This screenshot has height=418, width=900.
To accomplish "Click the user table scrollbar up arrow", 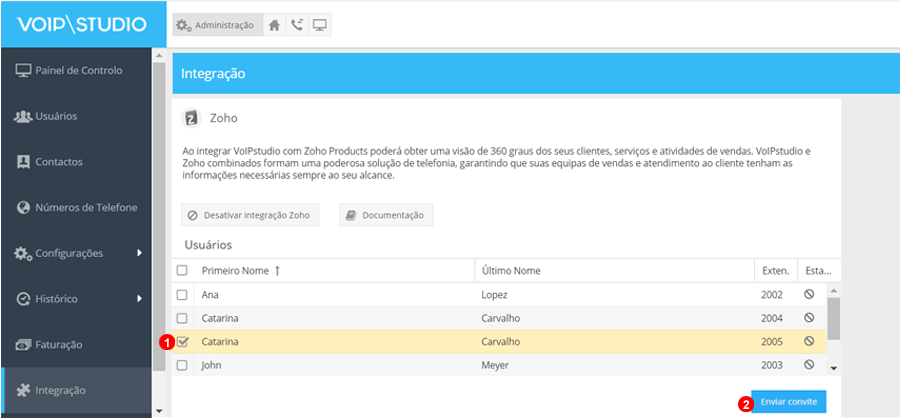I will (x=834, y=290).
